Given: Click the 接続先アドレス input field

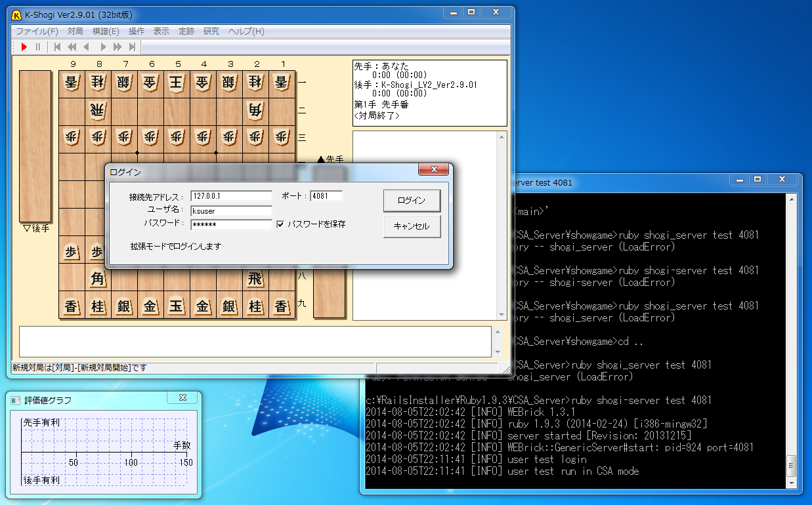Looking at the screenshot, I should pyautogui.click(x=231, y=196).
